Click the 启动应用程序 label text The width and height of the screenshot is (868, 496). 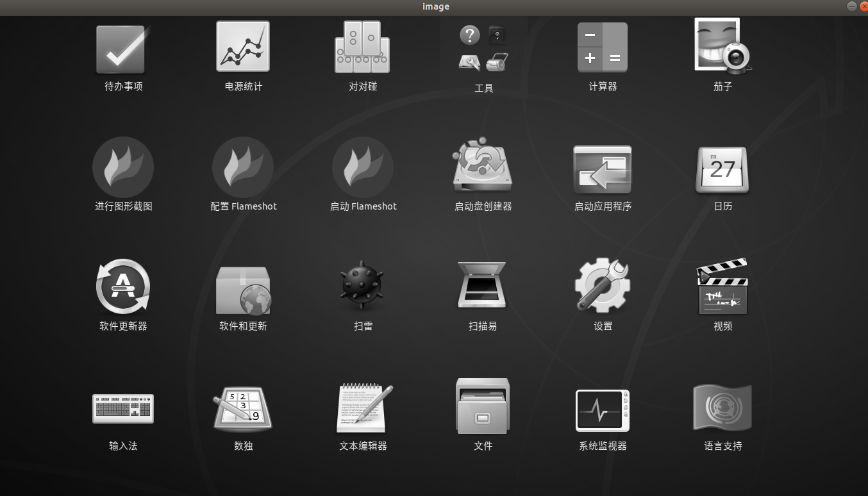pos(603,206)
